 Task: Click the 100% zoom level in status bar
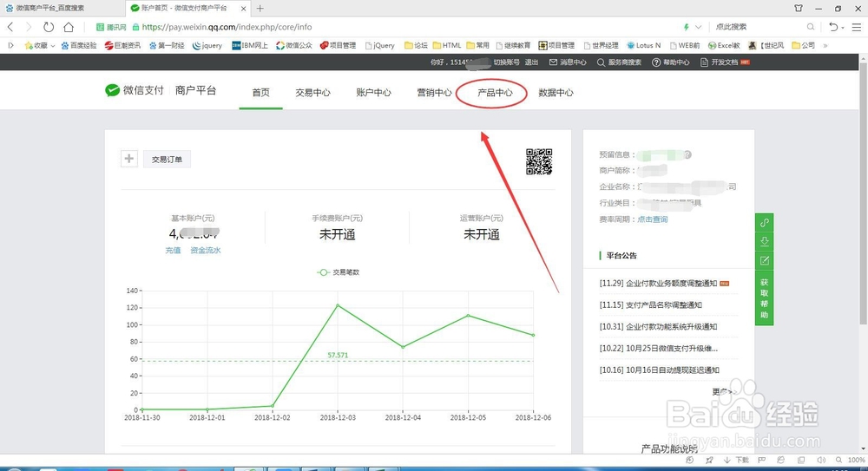coord(857,460)
